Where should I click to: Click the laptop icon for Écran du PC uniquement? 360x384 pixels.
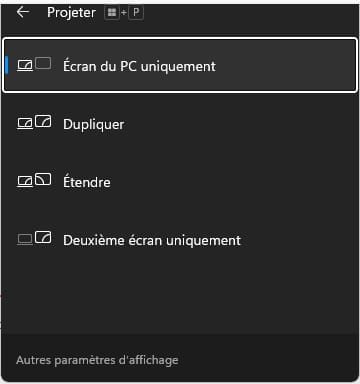tap(25, 66)
